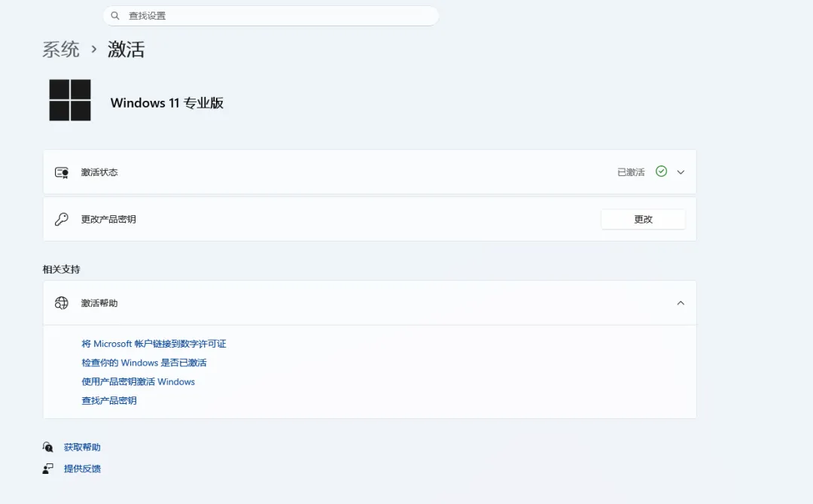813x504 pixels.
Task: Open 检查你的 Windows 是否已激活 link
Action: (144, 363)
